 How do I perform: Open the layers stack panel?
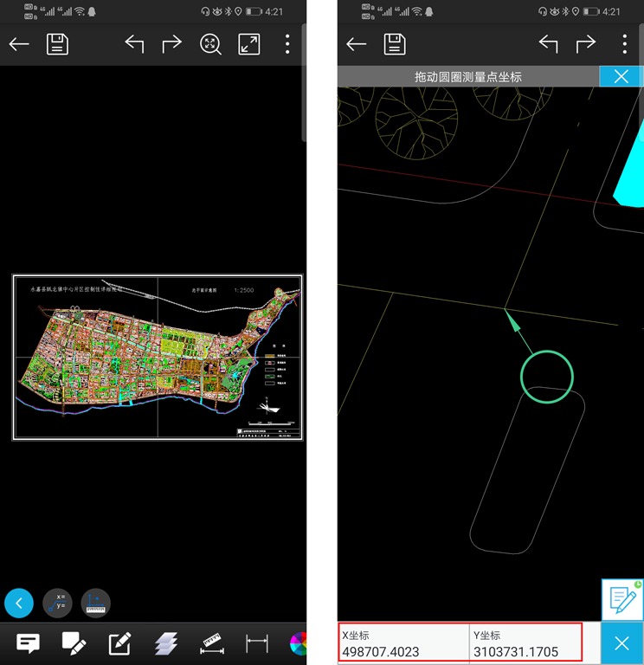pos(166,643)
